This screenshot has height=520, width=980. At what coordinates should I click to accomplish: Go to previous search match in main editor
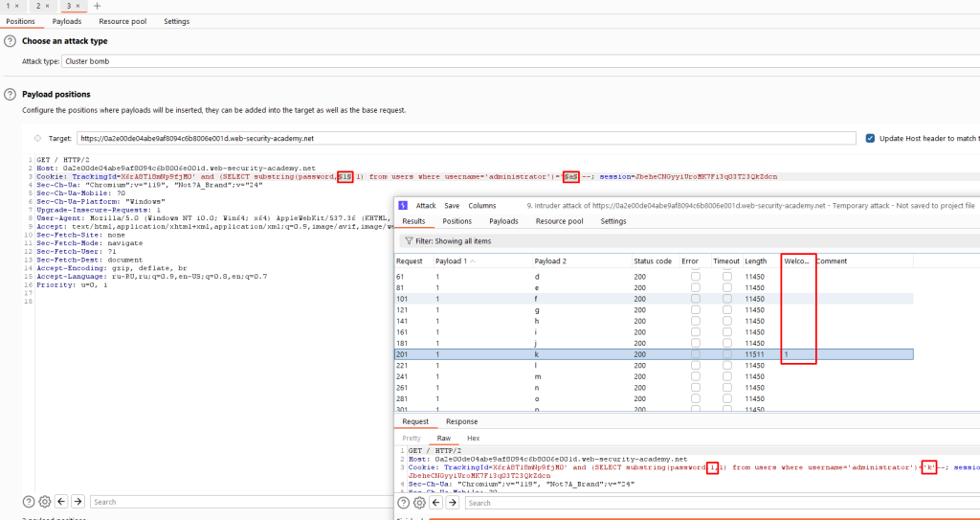(x=61, y=501)
